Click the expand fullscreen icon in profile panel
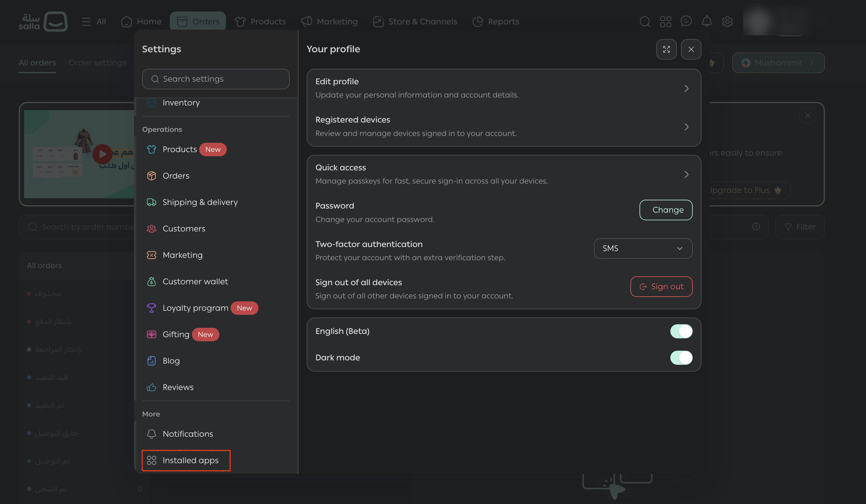The height and width of the screenshot is (504, 866). pos(666,49)
